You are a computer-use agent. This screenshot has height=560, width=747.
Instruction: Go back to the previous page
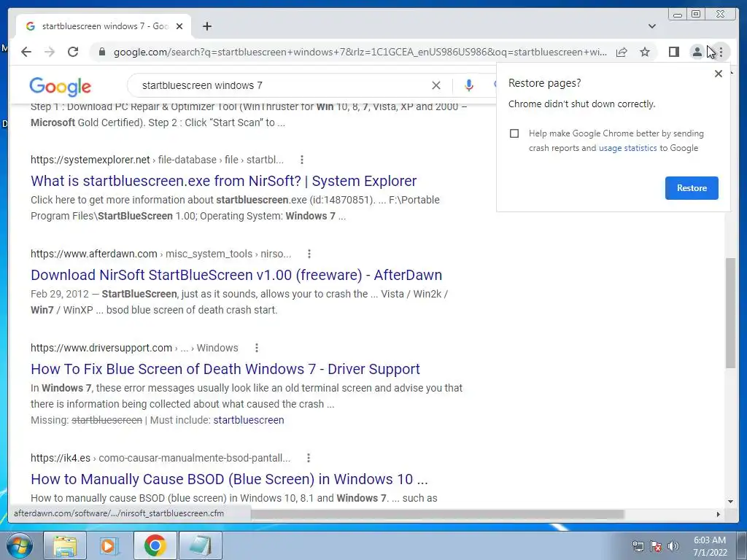tap(26, 52)
